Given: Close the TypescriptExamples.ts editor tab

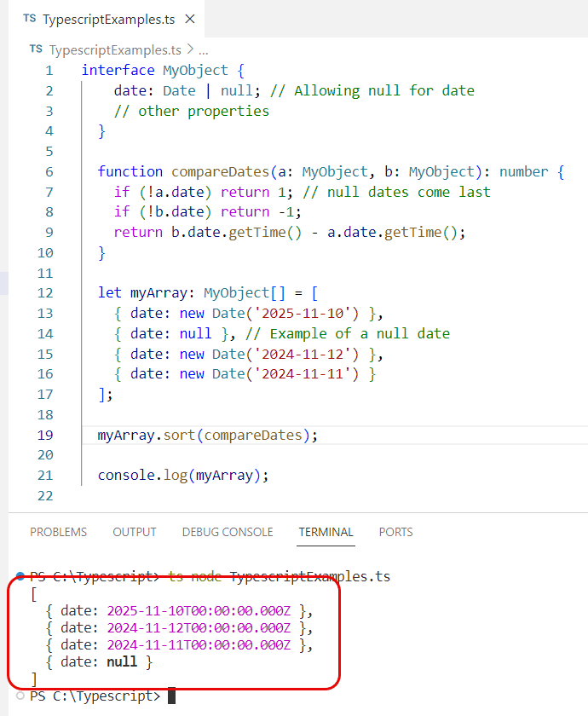Looking at the screenshot, I should 190,19.
